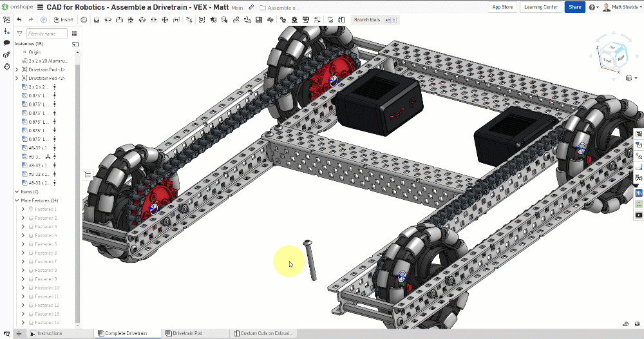Open the Learning Center
Screen dimensions: 644x339
tap(541, 7)
